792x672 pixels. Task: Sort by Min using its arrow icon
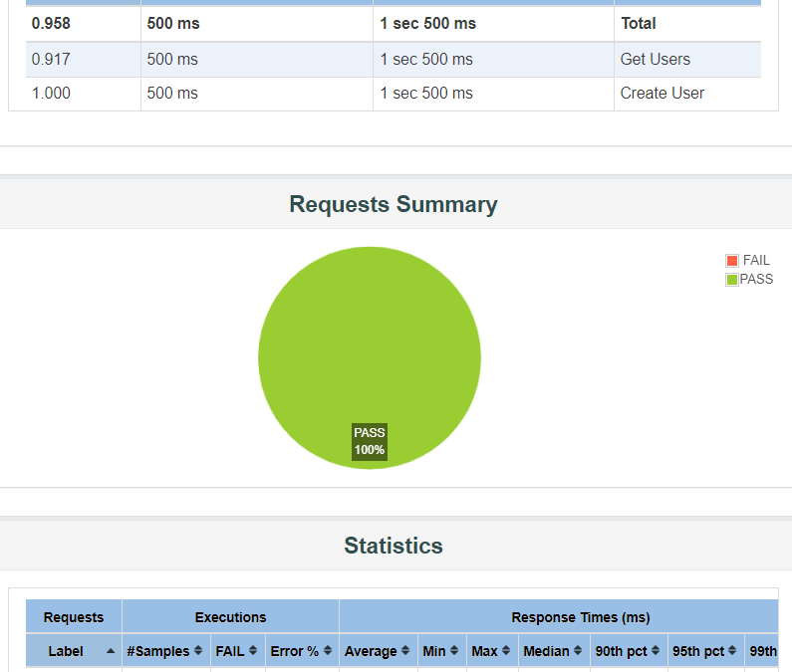454,651
